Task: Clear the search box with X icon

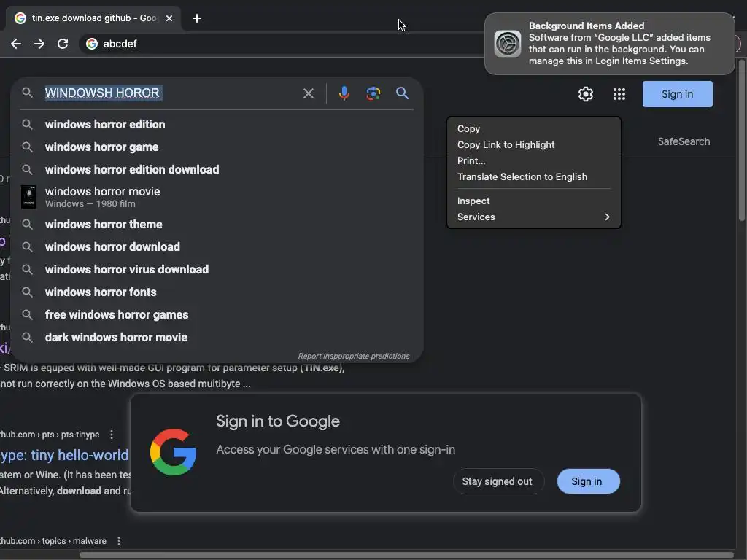Action: [x=309, y=93]
